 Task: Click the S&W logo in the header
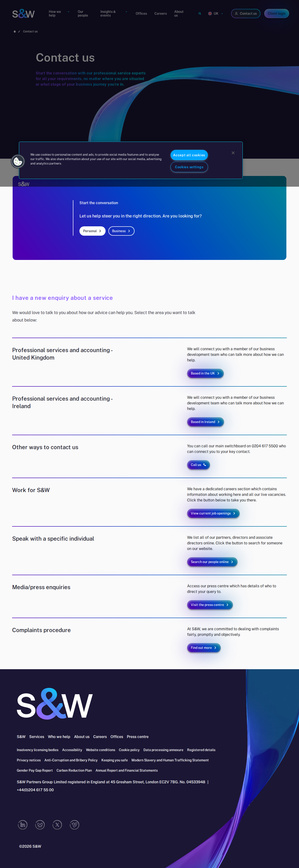pyautogui.click(x=23, y=14)
